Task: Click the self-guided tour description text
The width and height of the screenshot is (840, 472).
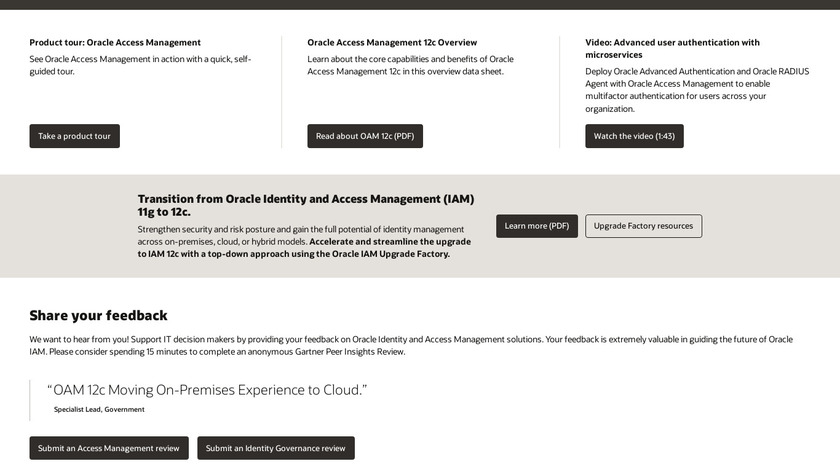Action: tap(140, 65)
